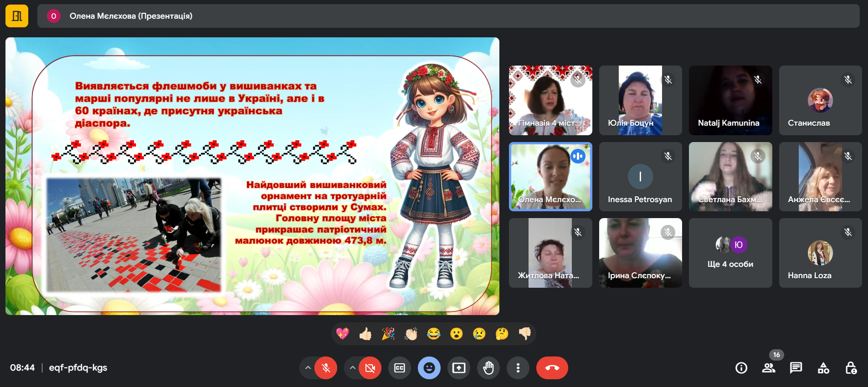Unmute the microphone
The image size is (868, 387).
[326, 368]
